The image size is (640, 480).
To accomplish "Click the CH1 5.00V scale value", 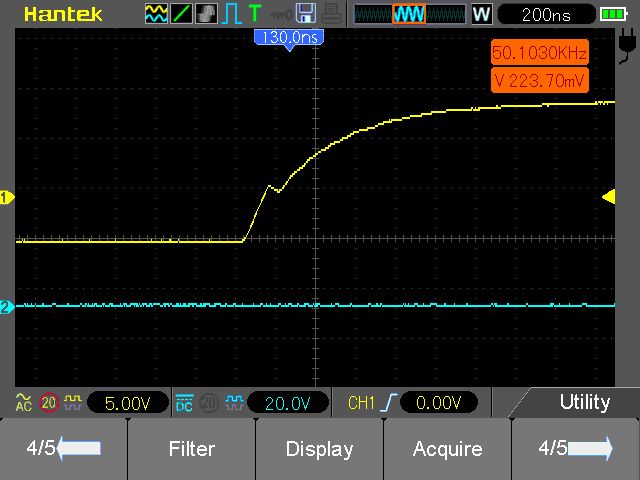I will pyautogui.click(x=128, y=403).
